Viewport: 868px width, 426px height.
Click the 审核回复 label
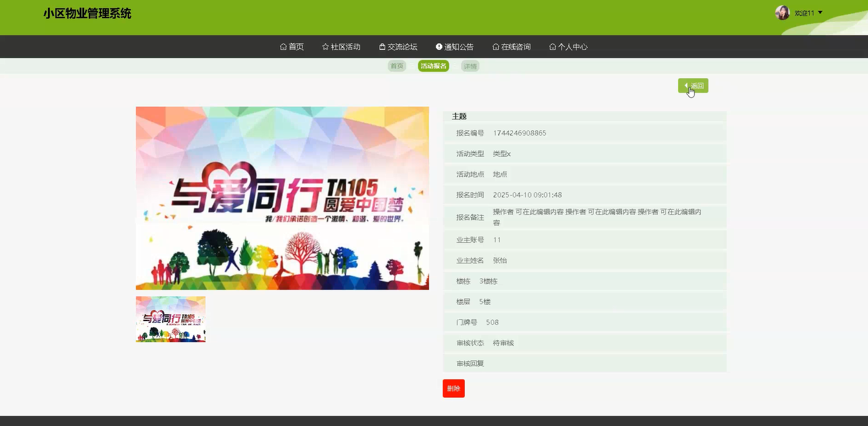(x=470, y=364)
